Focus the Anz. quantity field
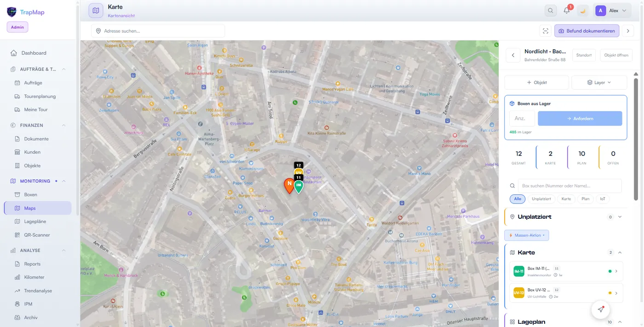644x327 pixels. [x=522, y=118]
